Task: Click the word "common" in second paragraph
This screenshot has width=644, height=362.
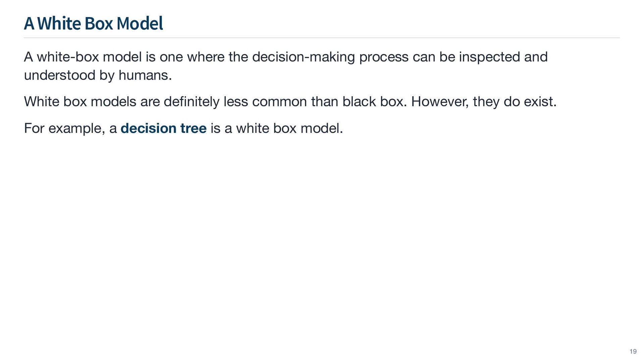Action: [279, 102]
